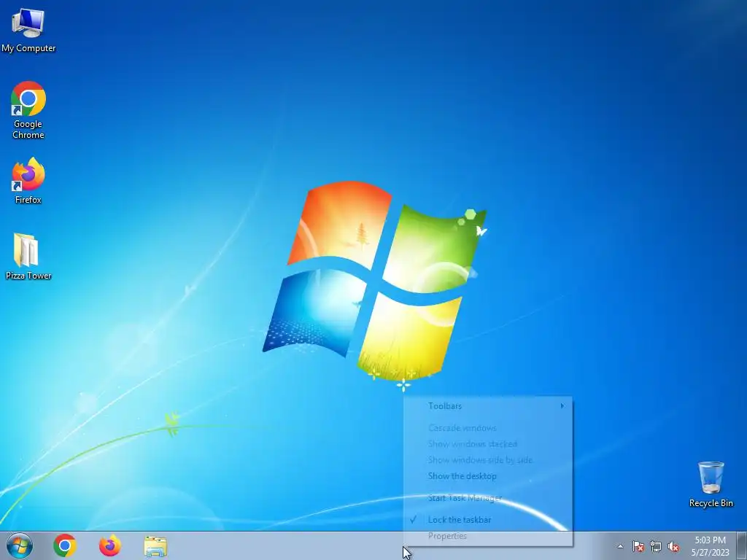Open the Action Center flag icon
The height and width of the screenshot is (560, 747).
coord(638,546)
